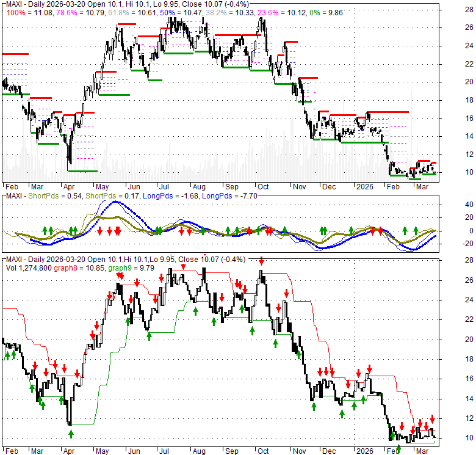The height and width of the screenshot is (455, 476).
Task: Select the green '0% = 9.86' label
Action: [x=326, y=13]
